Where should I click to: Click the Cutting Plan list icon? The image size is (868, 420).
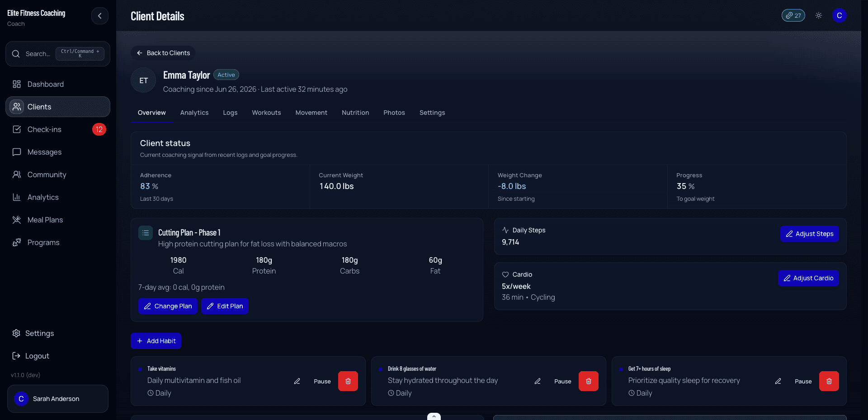point(146,233)
